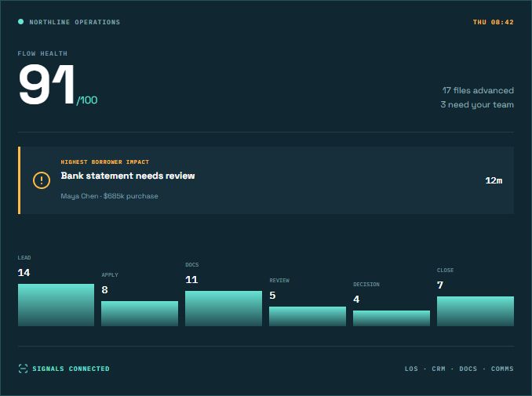The width and height of the screenshot is (532, 396).
Task: Open the Bank statement needs review alert
Action: tap(266, 180)
